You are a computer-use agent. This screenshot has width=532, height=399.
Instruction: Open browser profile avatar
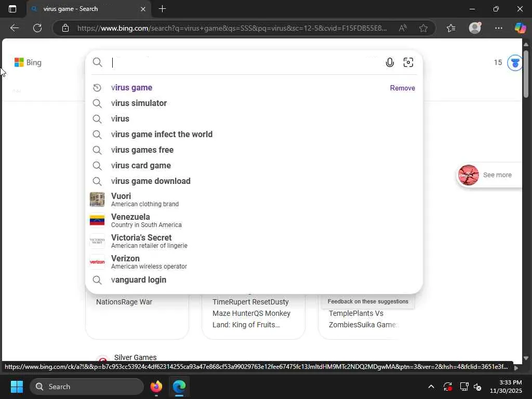pos(475,28)
